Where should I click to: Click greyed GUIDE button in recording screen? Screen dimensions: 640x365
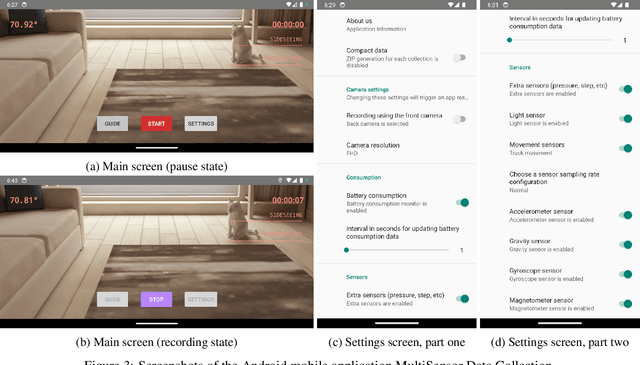112,299
